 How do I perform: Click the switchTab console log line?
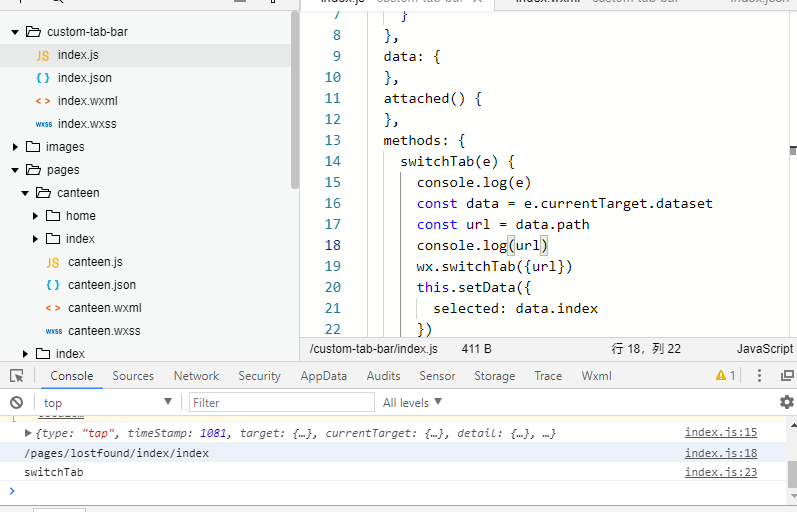[53, 472]
